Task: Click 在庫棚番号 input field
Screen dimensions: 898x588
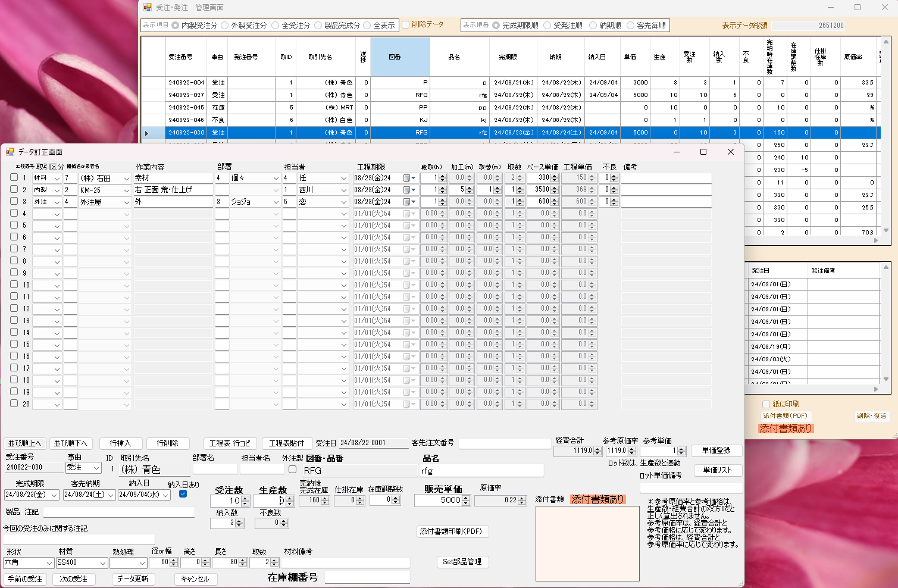Action: (x=367, y=577)
